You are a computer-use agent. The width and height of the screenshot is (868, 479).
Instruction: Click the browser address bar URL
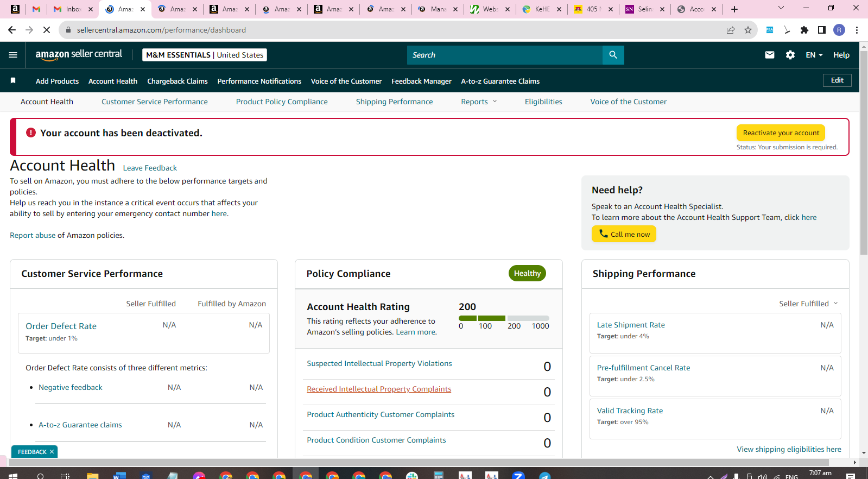(161, 30)
